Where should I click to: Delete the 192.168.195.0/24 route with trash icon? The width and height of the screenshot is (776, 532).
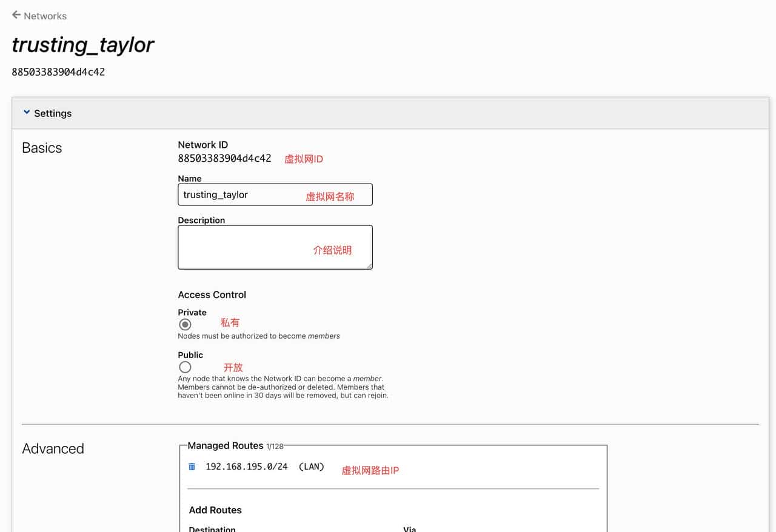point(192,467)
